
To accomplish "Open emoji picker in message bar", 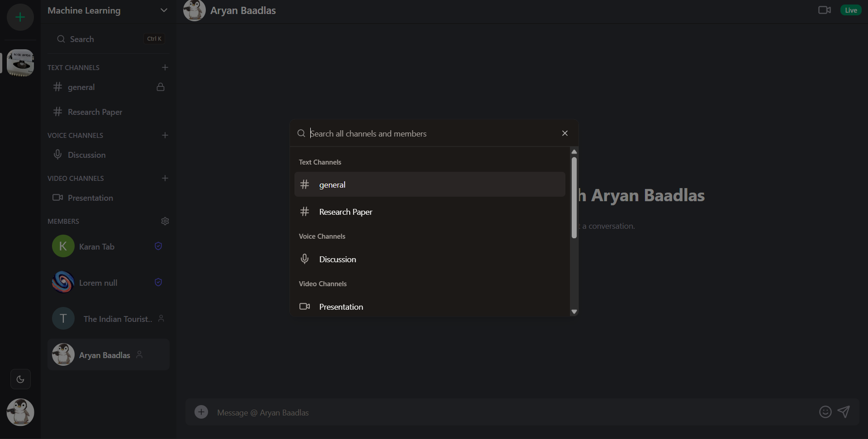I will (x=825, y=412).
